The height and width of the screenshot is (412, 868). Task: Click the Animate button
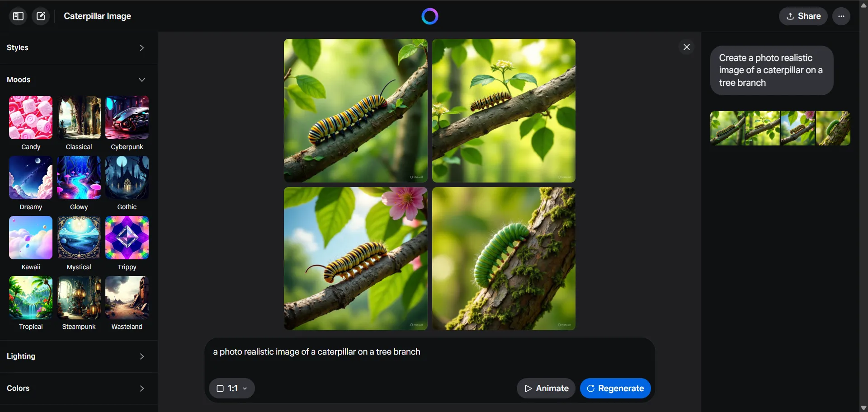point(546,388)
